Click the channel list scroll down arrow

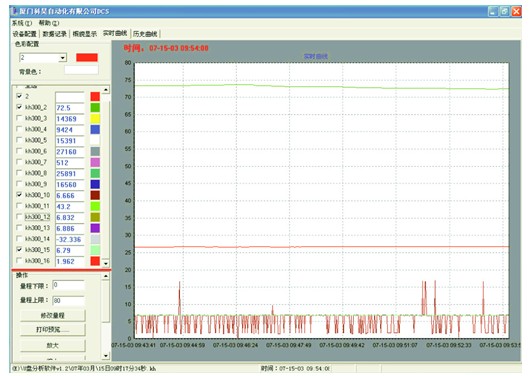click(x=106, y=263)
